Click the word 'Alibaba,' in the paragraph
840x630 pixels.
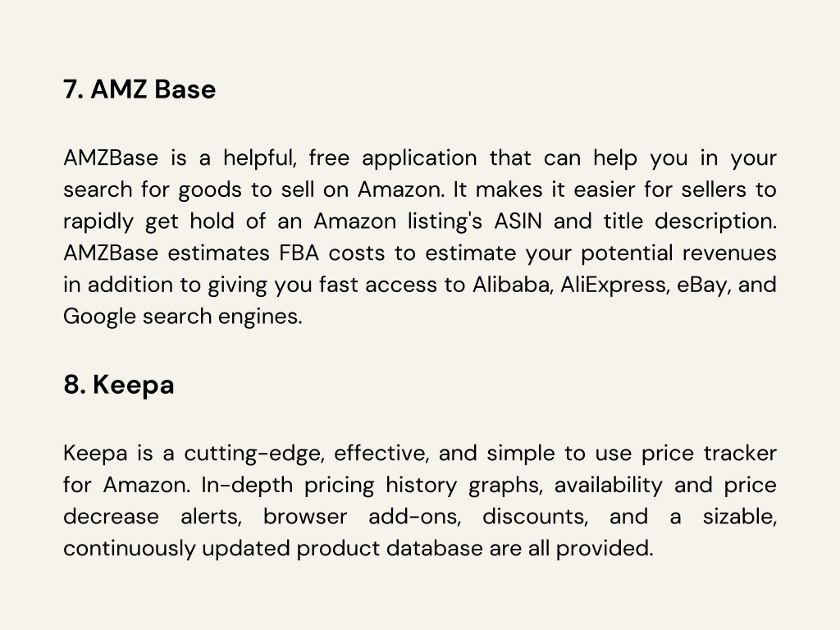(x=513, y=285)
